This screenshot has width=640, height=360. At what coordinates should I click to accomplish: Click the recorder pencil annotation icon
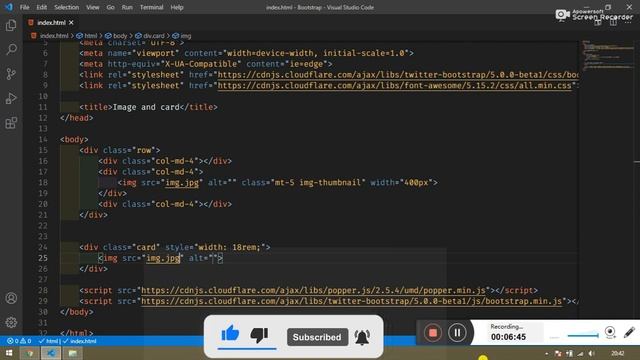point(629,332)
